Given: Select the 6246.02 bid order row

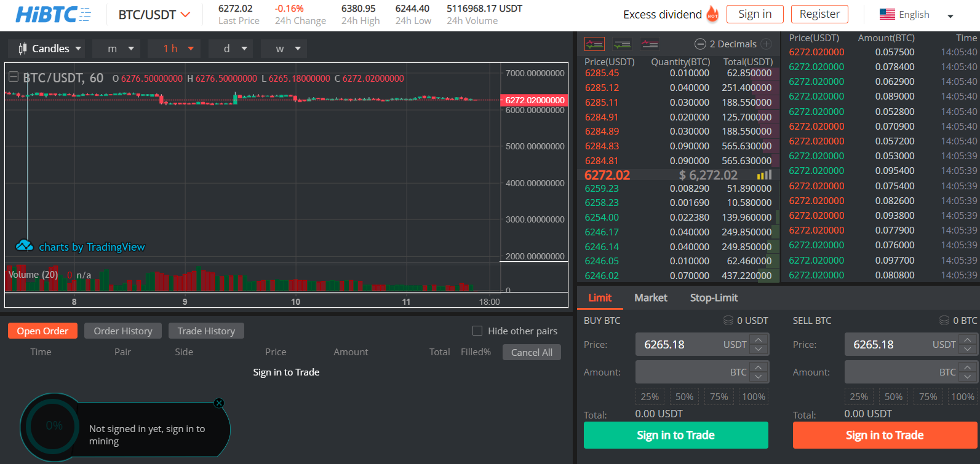Looking at the screenshot, I should pos(679,276).
